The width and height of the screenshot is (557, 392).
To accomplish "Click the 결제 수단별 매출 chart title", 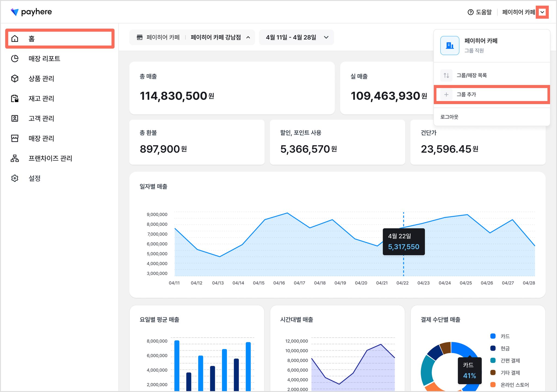I will (441, 320).
